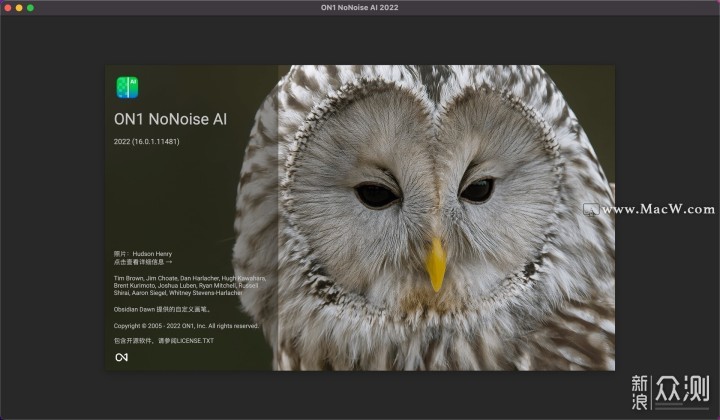Open the '点击查看详细信息 →' photo details link
This screenshot has width=720, height=420.
(x=143, y=262)
